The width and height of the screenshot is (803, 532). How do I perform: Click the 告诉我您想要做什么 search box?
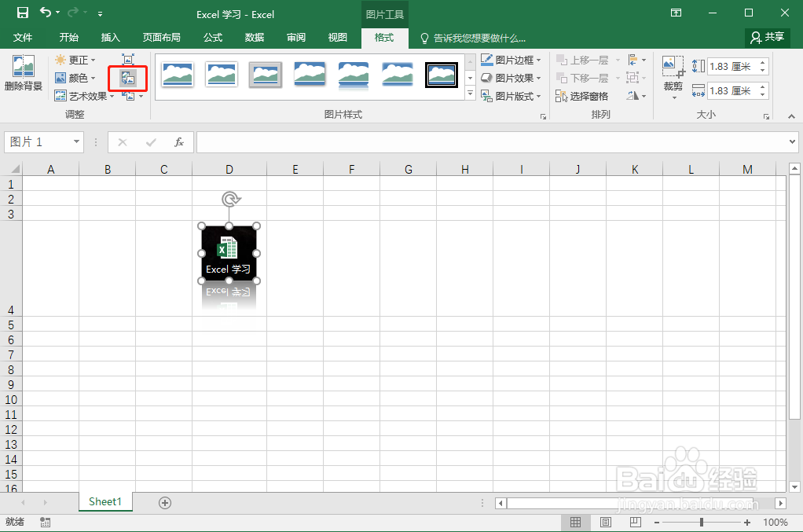coord(473,38)
